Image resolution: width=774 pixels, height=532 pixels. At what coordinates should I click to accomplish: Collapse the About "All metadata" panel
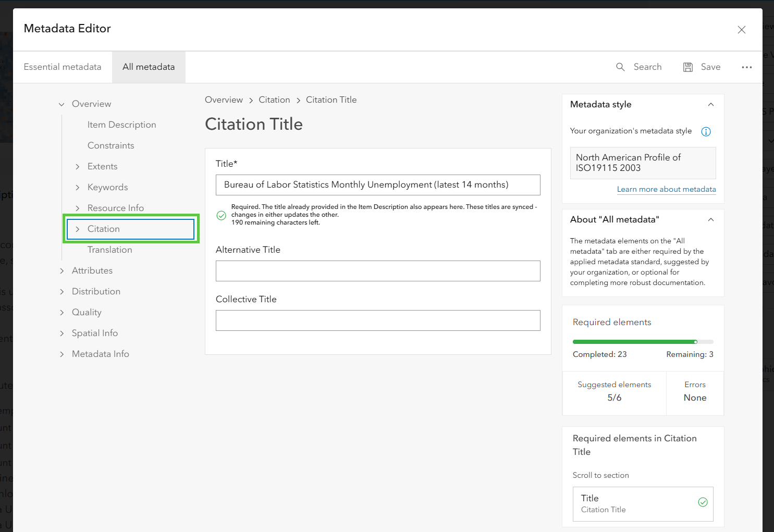(710, 220)
